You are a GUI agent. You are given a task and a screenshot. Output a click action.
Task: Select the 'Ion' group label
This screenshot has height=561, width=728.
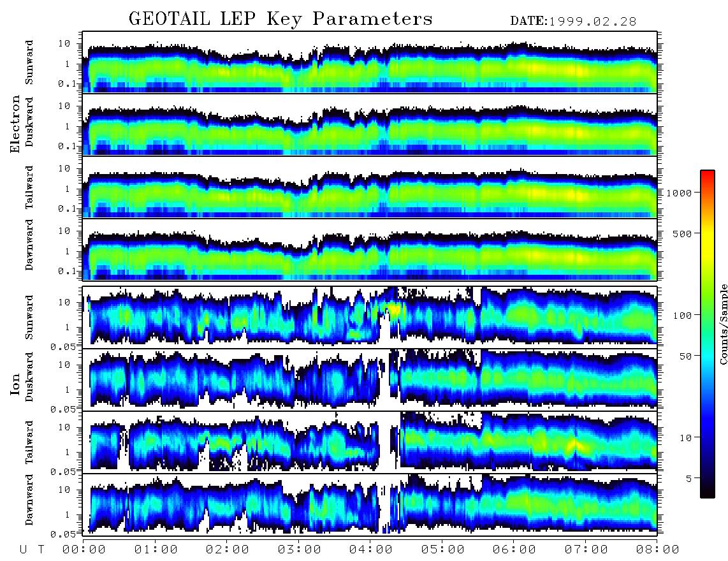(x=15, y=384)
